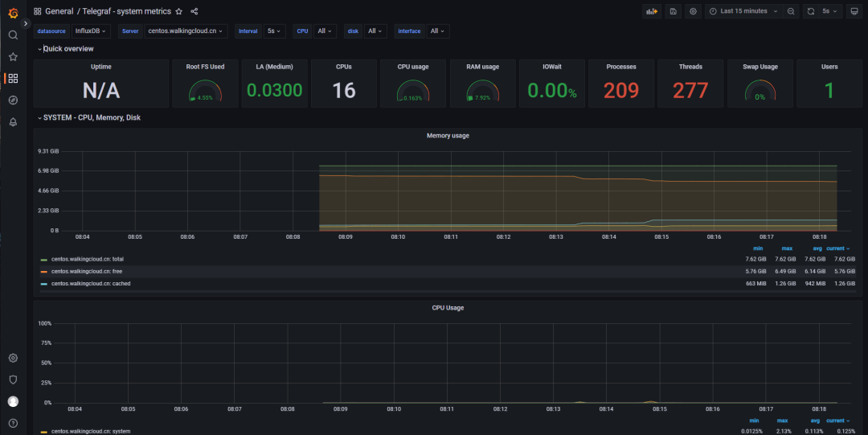Collapse the Quick overview row
Viewport: 868px width, 435px height.
pos(68,49)
